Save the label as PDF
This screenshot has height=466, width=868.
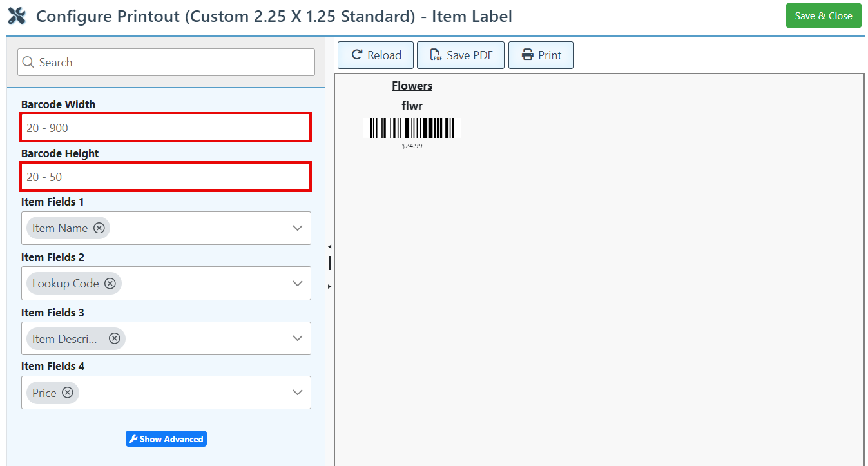point(461,55)
